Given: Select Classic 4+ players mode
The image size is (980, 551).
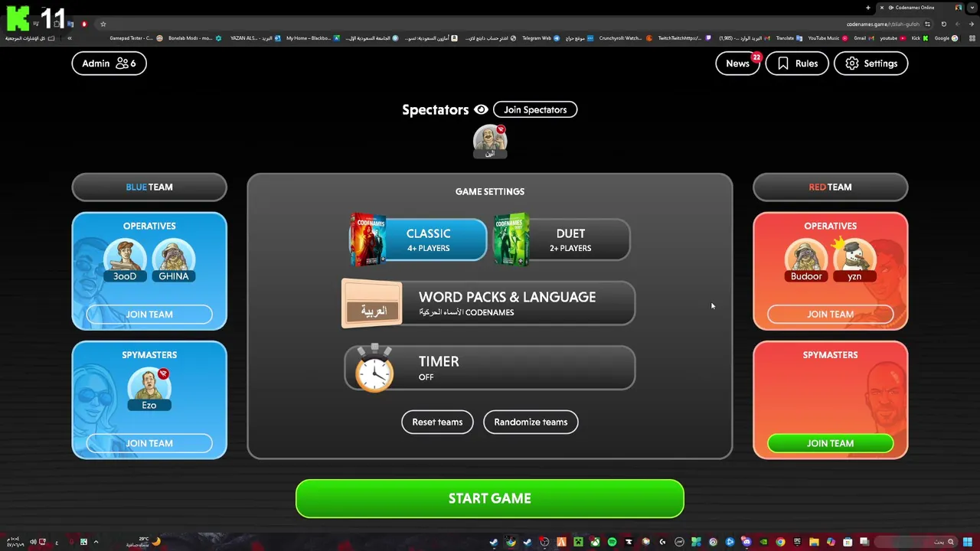Looking at the screenshot, I should pyautogui.click(x=418, y=240).
